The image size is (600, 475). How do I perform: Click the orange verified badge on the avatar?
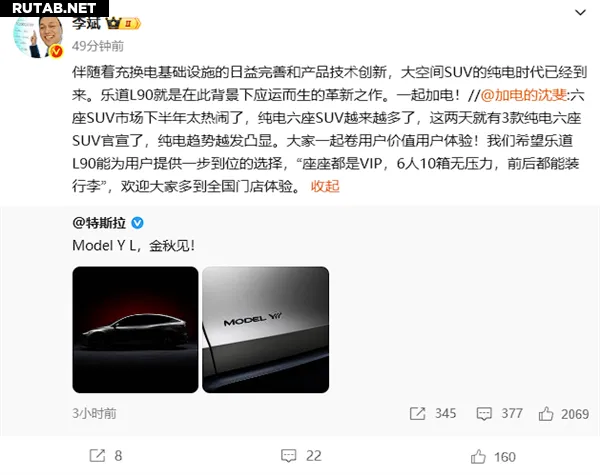(x=57, y=51)
